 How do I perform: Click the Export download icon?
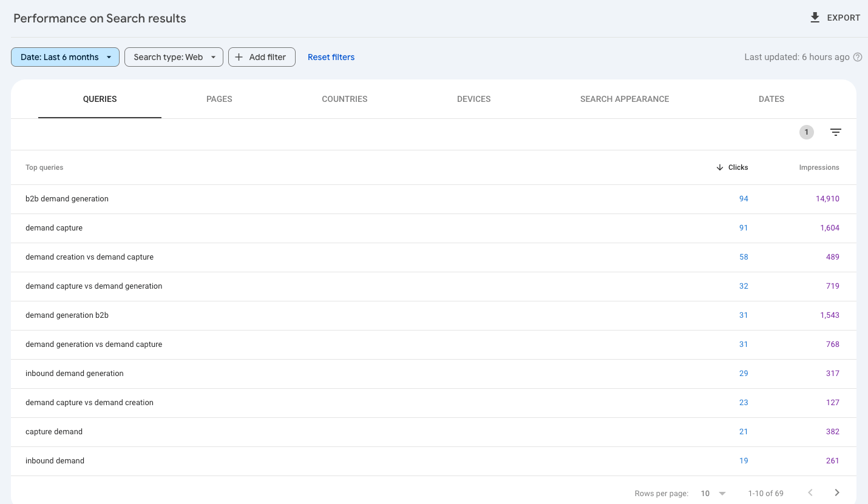pos(815,18)
